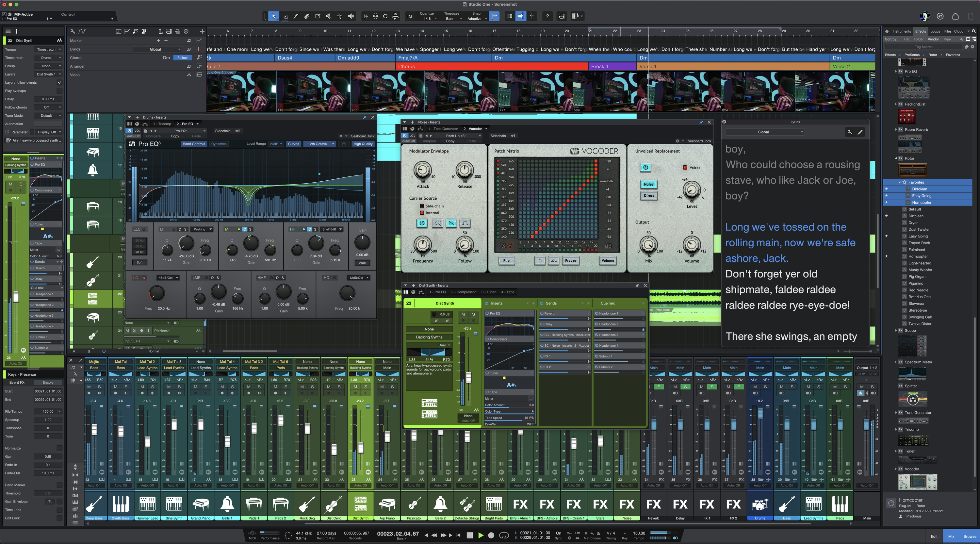The width and height of the screenshot is (980, 544).
Task: Click the pencil edit icon in the Lyrics panel
Action: click(x=860, y=132)
